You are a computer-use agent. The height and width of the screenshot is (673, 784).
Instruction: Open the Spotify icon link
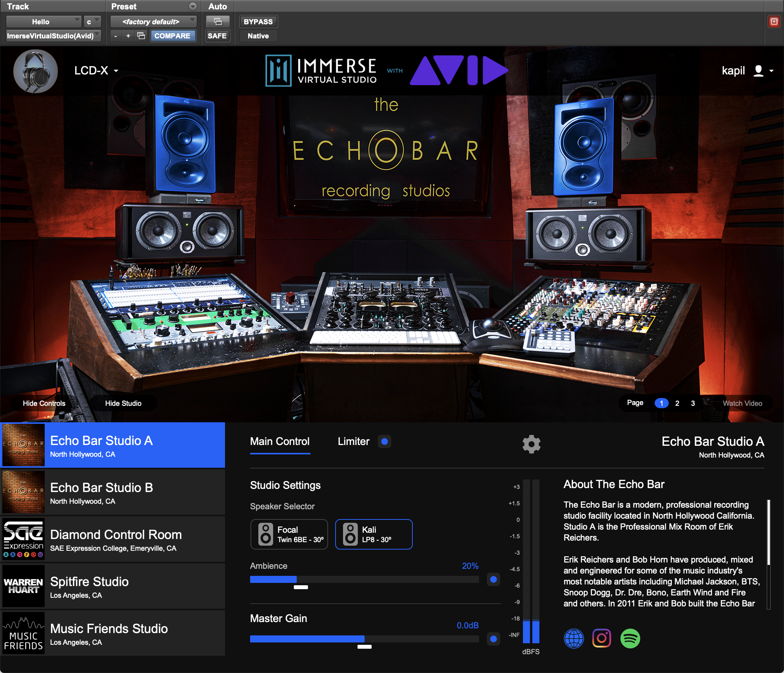click(x=630, y=639)
